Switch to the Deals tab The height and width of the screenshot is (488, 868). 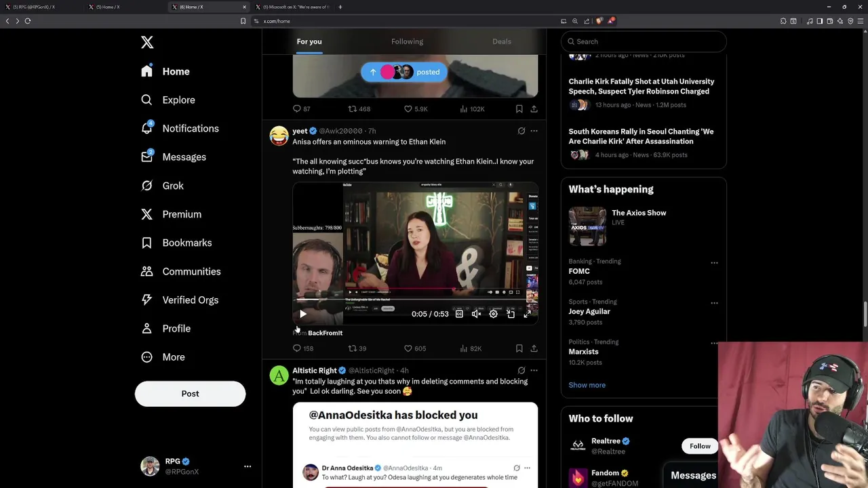pos(502,41)
